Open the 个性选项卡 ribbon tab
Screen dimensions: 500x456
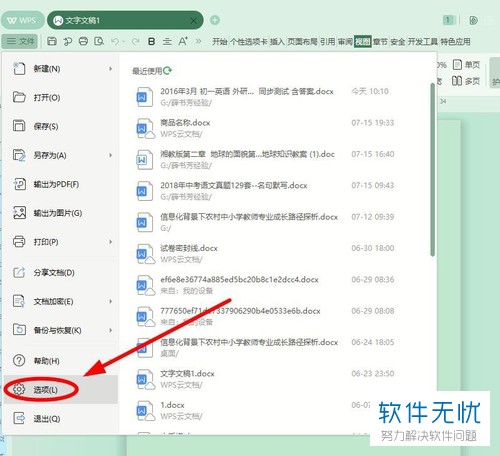[249, 42]
